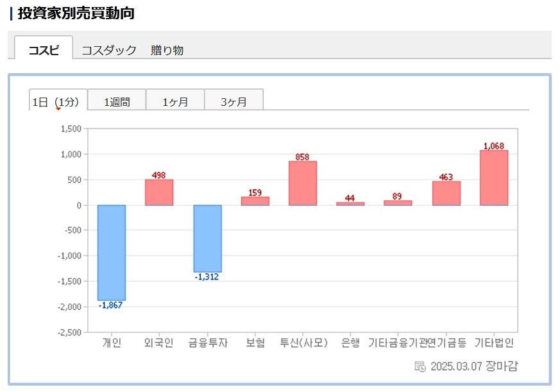Select the 1日 (1分) period tab
560x392 pixels.
pyautogui.click(x=57, y=101)
